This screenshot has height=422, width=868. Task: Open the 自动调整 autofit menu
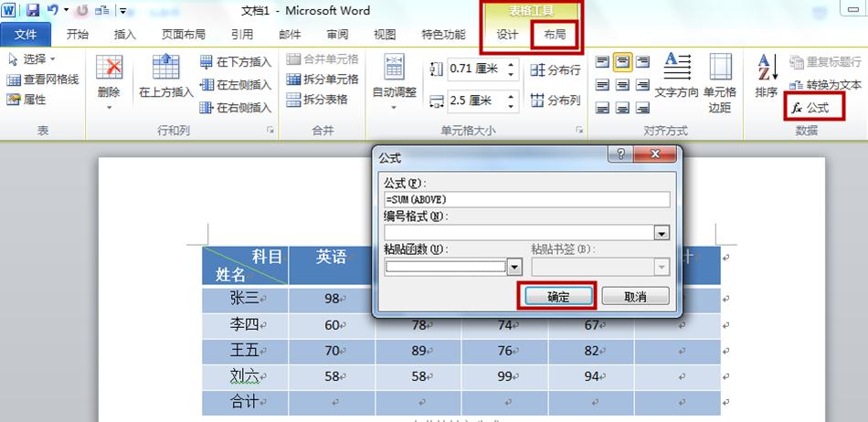pyautogui.click(x=394, y=81)
